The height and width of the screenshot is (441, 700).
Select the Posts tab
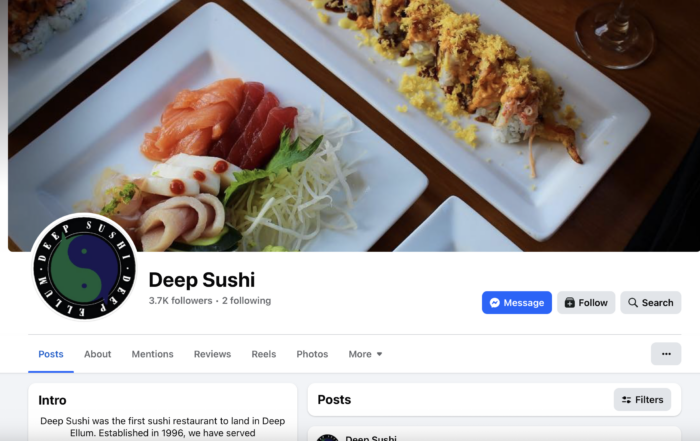click(x=51, y=354)
